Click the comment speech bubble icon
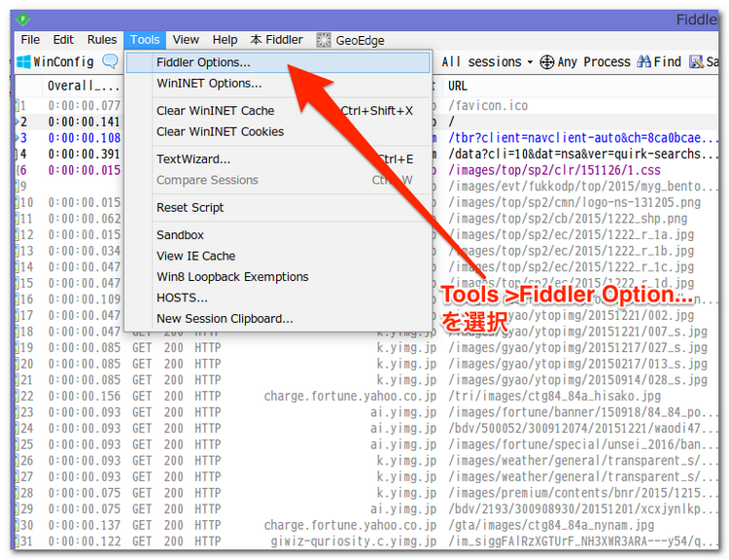The height and width of the screenshot is (560, 729). [110, 61]
